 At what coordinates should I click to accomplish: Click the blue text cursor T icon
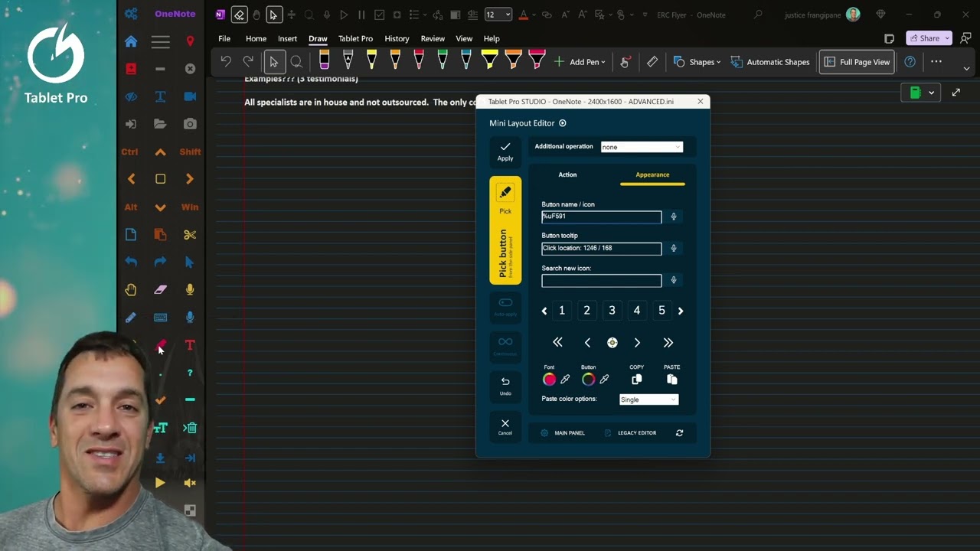click(160, 96)
